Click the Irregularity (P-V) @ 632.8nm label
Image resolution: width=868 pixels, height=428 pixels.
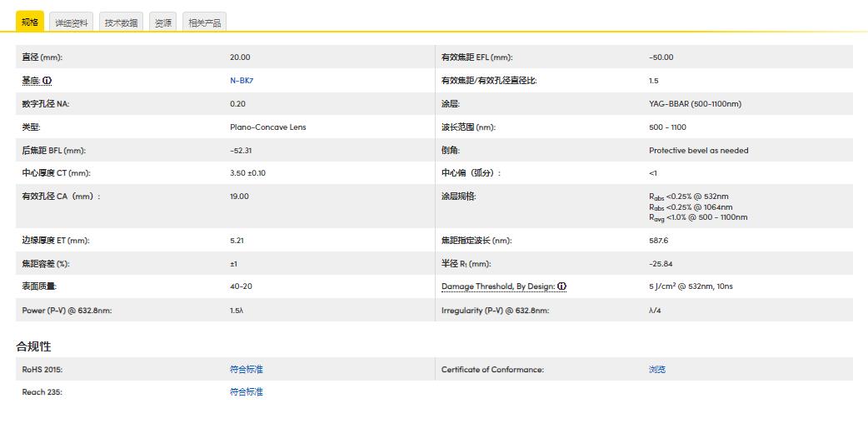(495, 310)
